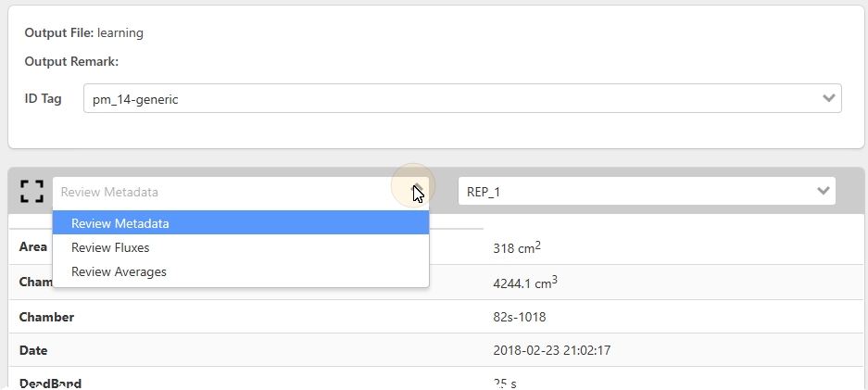Select the Date row label
The height and width of the screenshot is (390, 868).
33,351
